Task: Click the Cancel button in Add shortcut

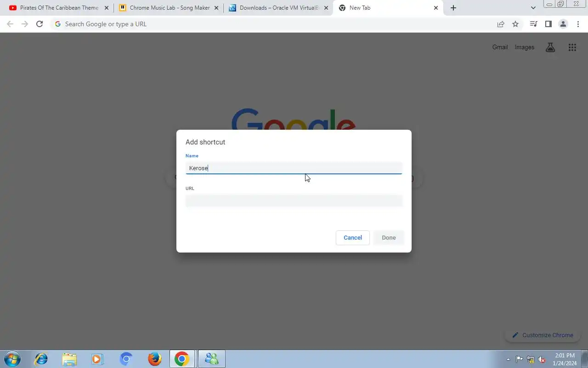Action: [353, 238]
